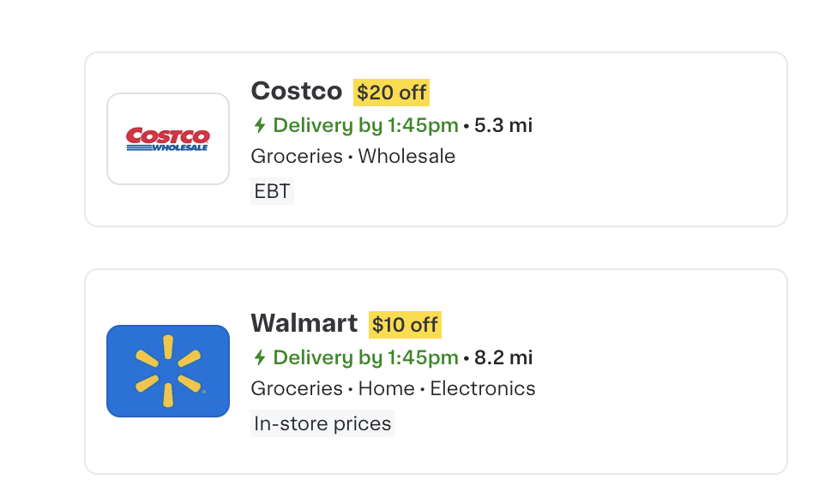This screenshot has width=813, height=504.
Task: Click the Walmart spark logo icon
Action: (x=168, y=370)
